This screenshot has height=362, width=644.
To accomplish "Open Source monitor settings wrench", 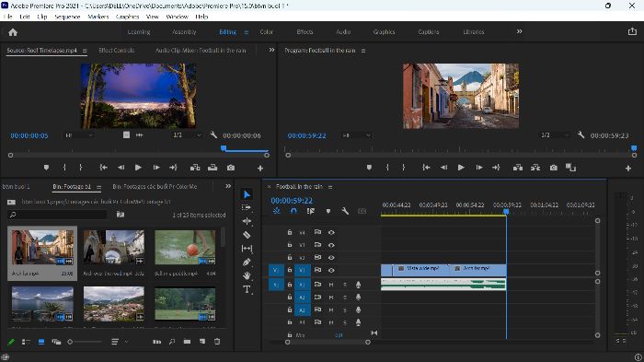I will (x=213, y=134).
